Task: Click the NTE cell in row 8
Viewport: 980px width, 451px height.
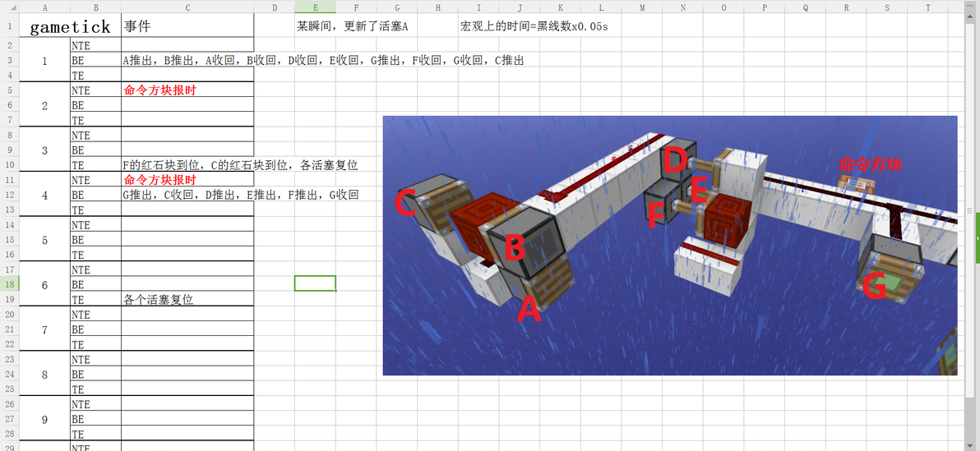Action: coord(95,135)
